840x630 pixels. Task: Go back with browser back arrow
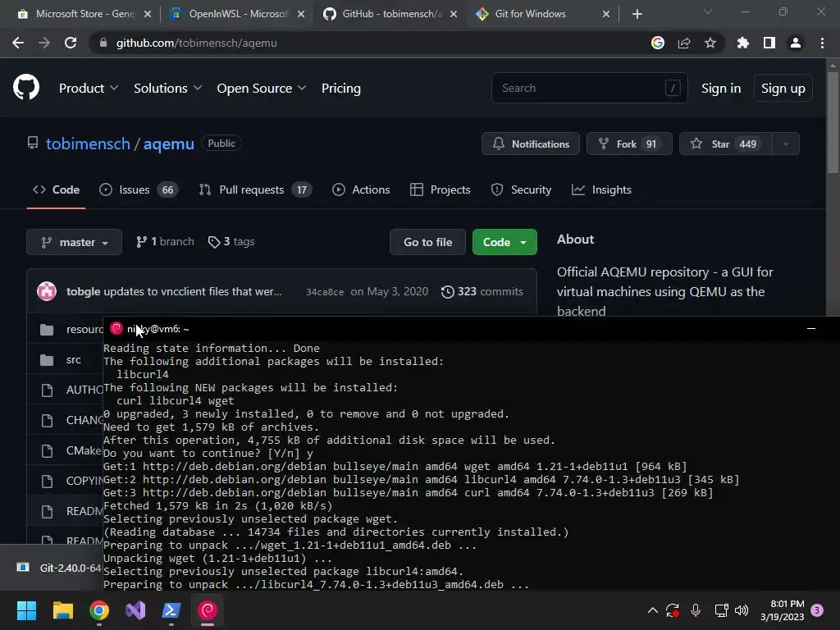click(x=18, y=43)
